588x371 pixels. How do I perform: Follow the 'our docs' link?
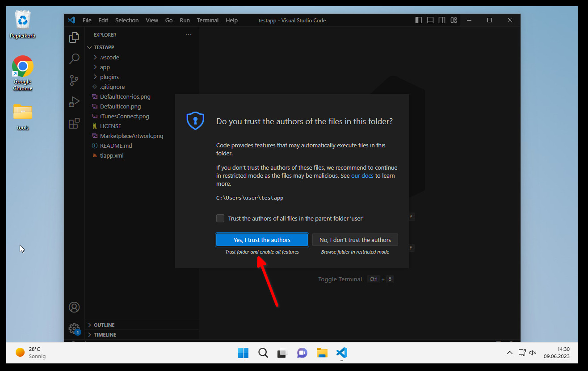[362, 175]
